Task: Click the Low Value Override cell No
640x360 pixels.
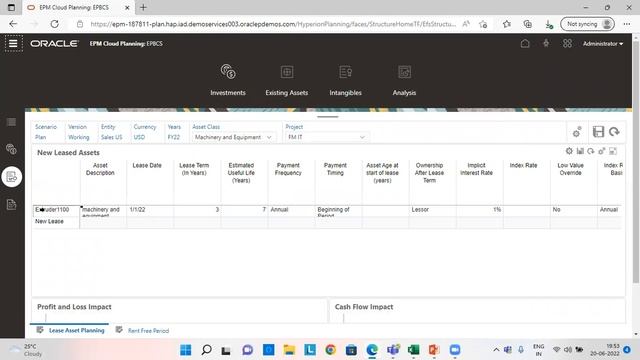Action: (x=573, y=210)
